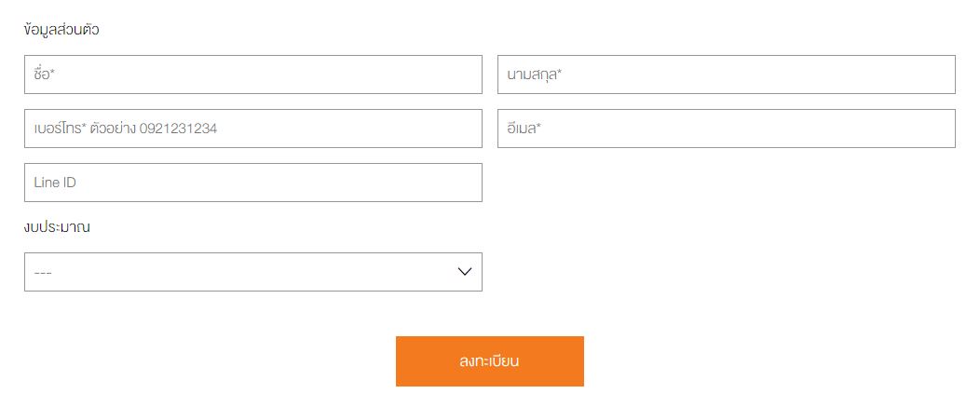980x407 pixels.
Task: Click the 0921231234 example placeholder text
Action: coord(178,129)
